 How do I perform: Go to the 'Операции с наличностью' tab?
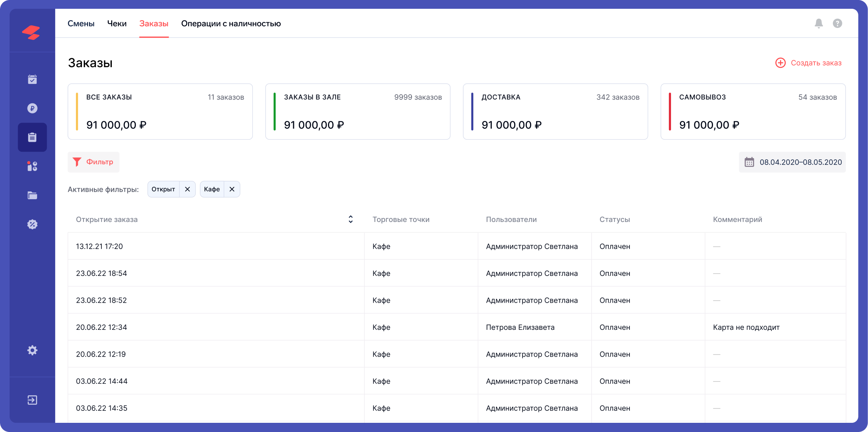(231, 24)
